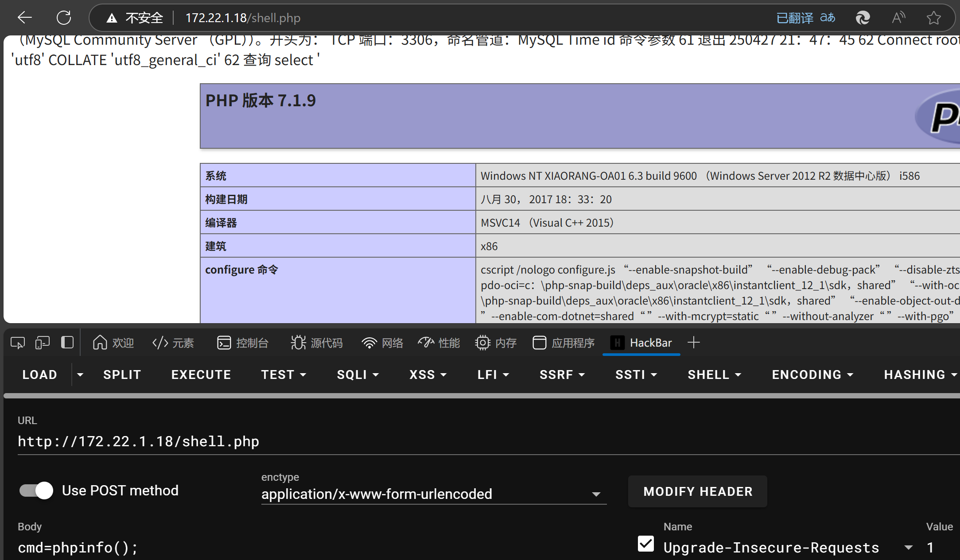Click the HackBar URL input field
Viewport: 960px width, 560px height.
coord(489,441)
